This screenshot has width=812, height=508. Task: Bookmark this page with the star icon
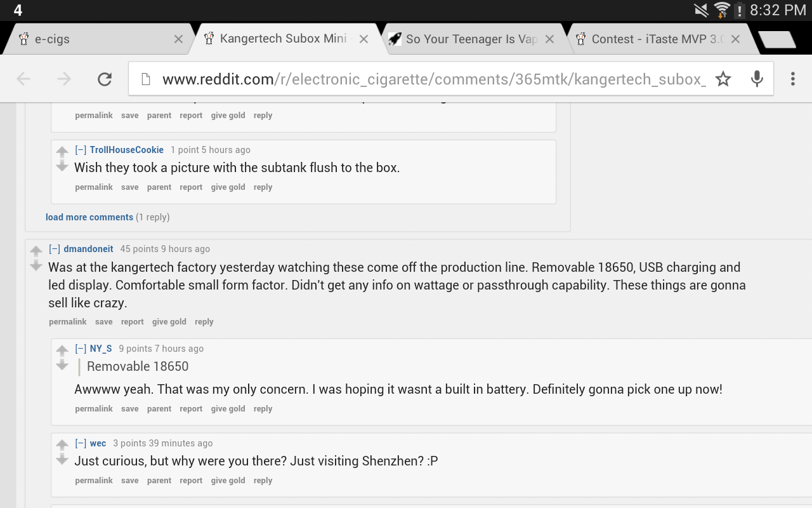[x=723, y=79]
